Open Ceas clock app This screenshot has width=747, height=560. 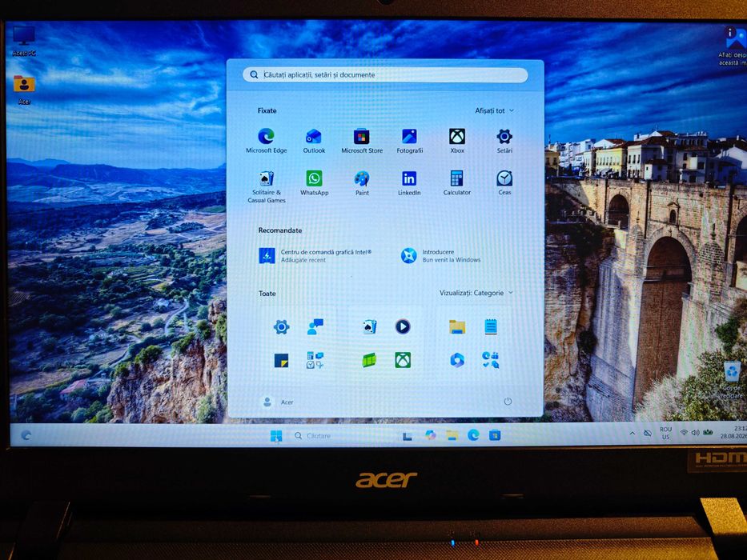504,183
